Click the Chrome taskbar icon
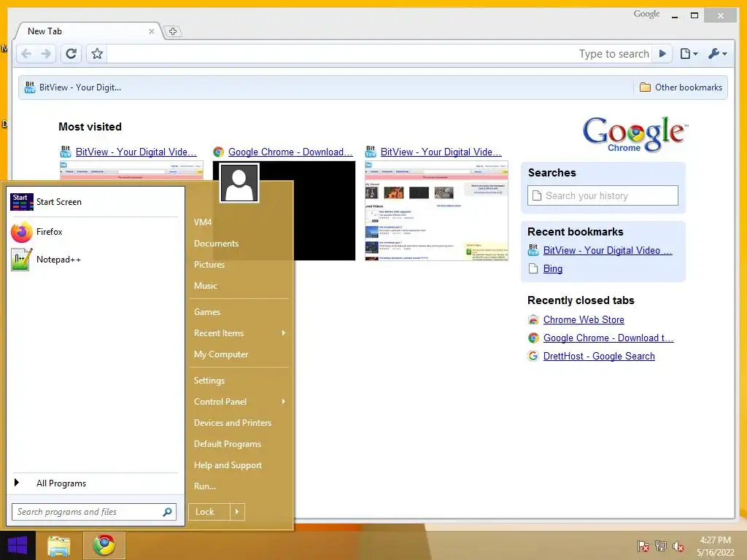The width and height of the screenshot is (747, 560). tap(104, 545)
